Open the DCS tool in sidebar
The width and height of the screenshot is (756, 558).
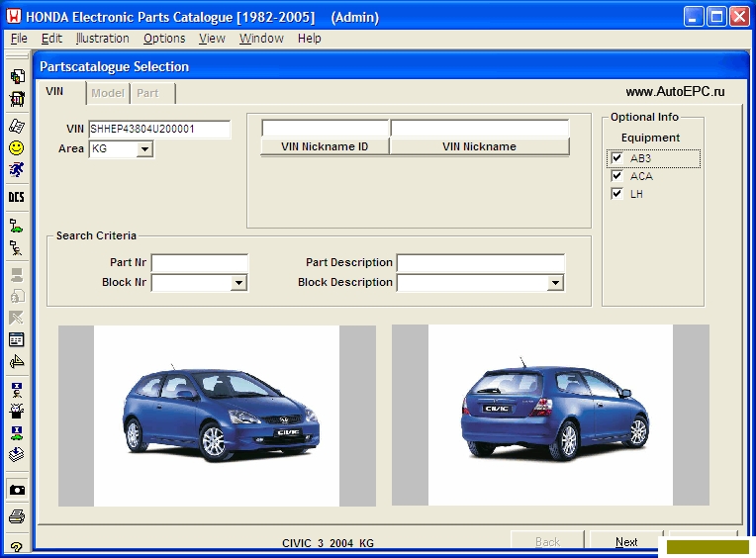[x=17, y=197]
